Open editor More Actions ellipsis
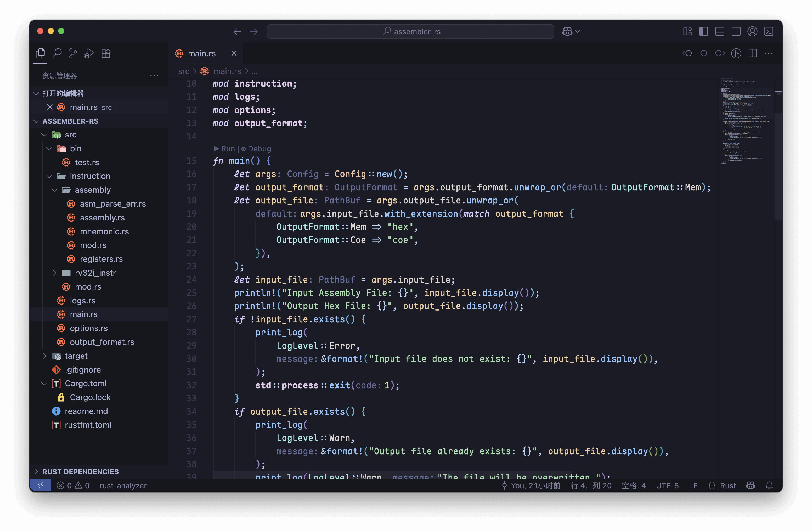The height and width of the screenshot is (531, 812). tap(769, 53)
